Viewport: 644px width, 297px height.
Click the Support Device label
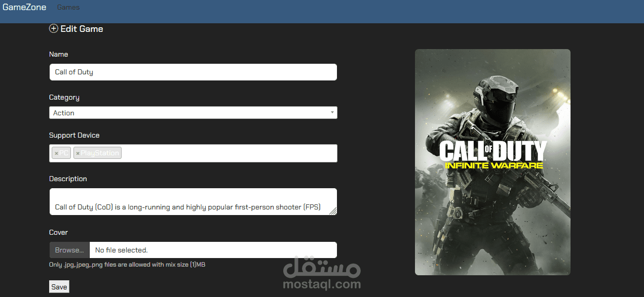click(x=74, y=135)
